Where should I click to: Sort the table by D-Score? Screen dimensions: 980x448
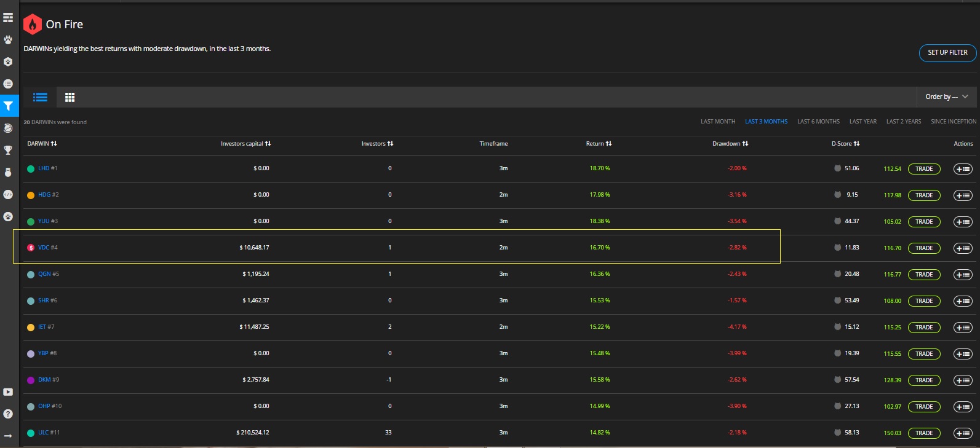pyautogui.click(x=845, y=144)
